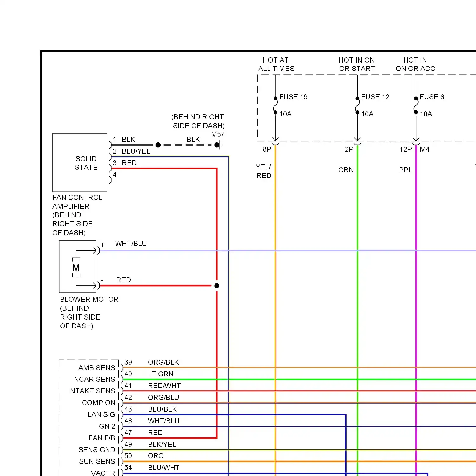Click the HOT IN ON OR START heading
The image size is (476, 476).
(x=357, y=64)
